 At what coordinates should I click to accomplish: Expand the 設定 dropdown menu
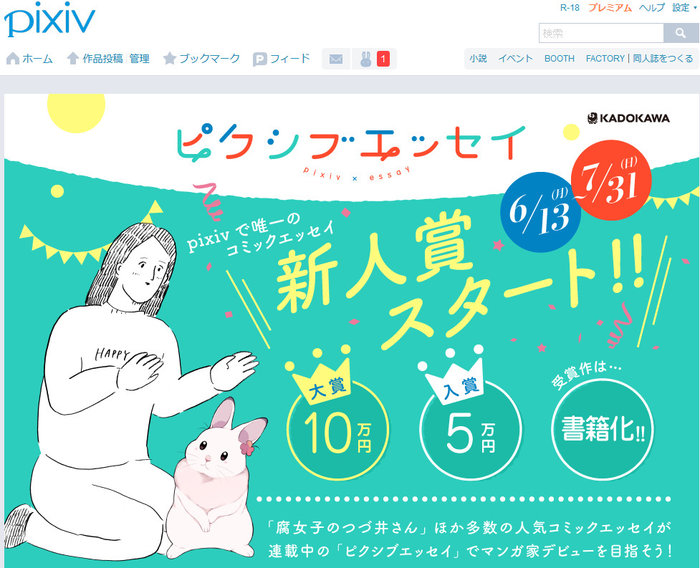tap(684, 8)
